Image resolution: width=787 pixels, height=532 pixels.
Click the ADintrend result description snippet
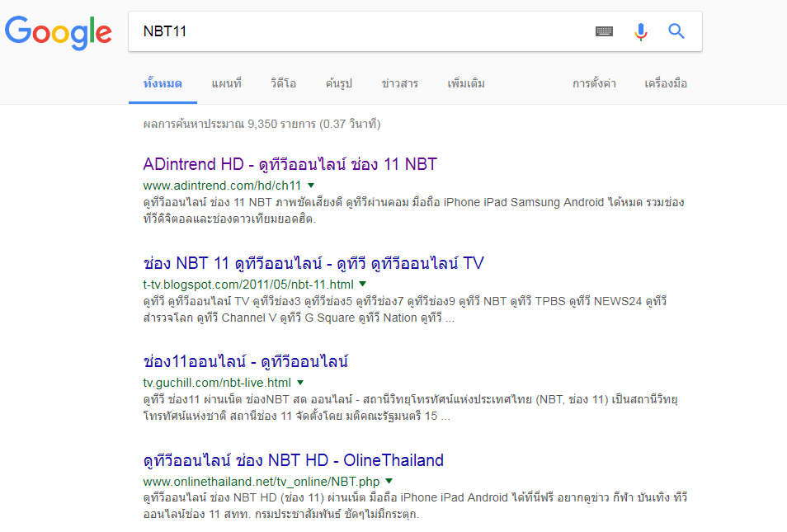[413, 210]
